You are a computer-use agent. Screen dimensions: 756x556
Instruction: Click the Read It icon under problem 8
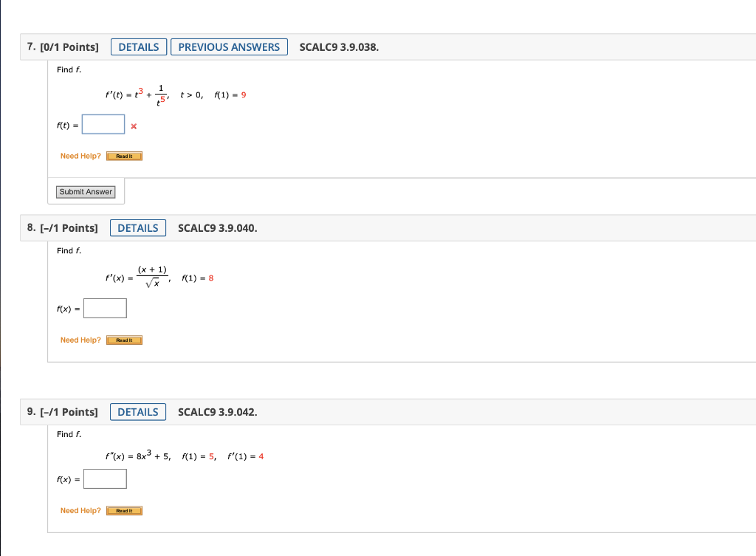124,340
